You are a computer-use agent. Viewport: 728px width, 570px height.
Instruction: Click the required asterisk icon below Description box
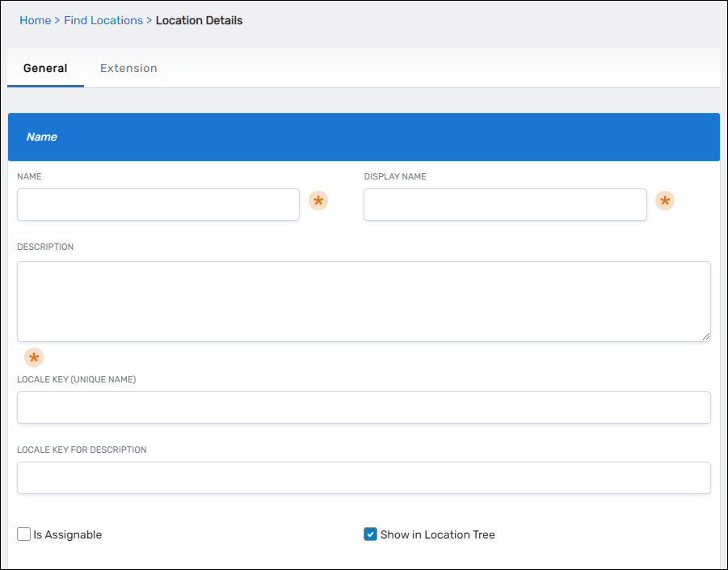[x=34, y=357]
